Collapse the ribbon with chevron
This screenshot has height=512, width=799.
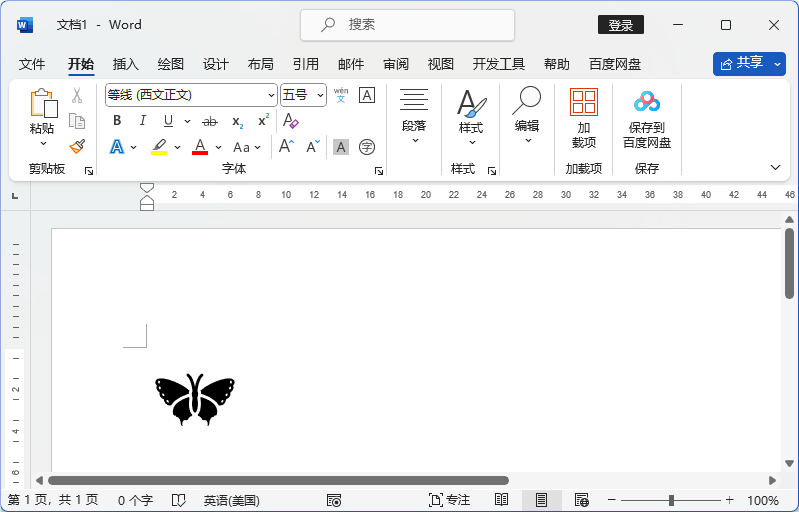(x=776, y=168)
